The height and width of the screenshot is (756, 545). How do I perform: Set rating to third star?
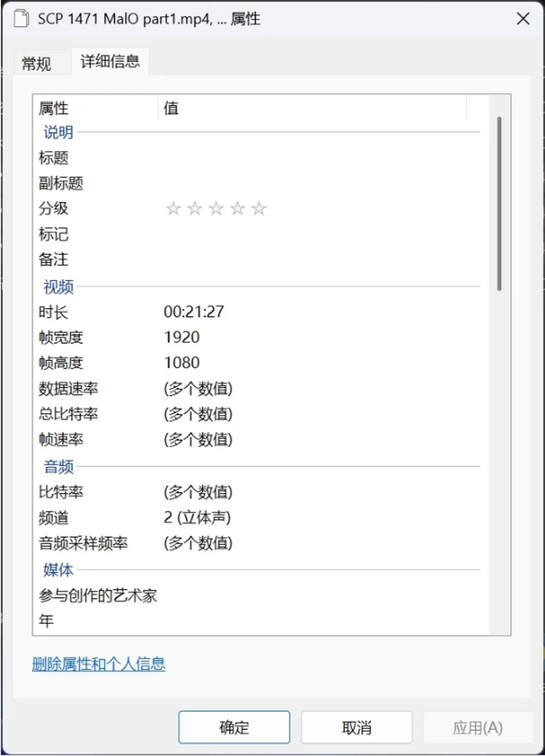click(216, 209)
